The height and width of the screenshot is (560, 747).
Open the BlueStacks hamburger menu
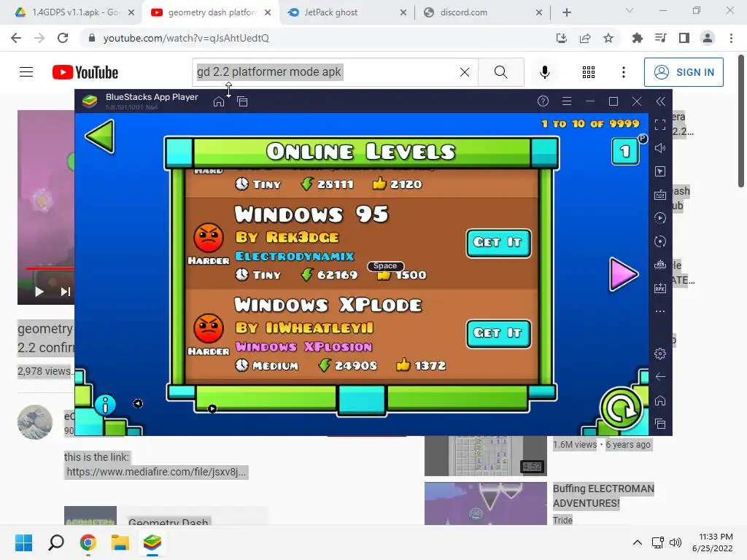566,101
